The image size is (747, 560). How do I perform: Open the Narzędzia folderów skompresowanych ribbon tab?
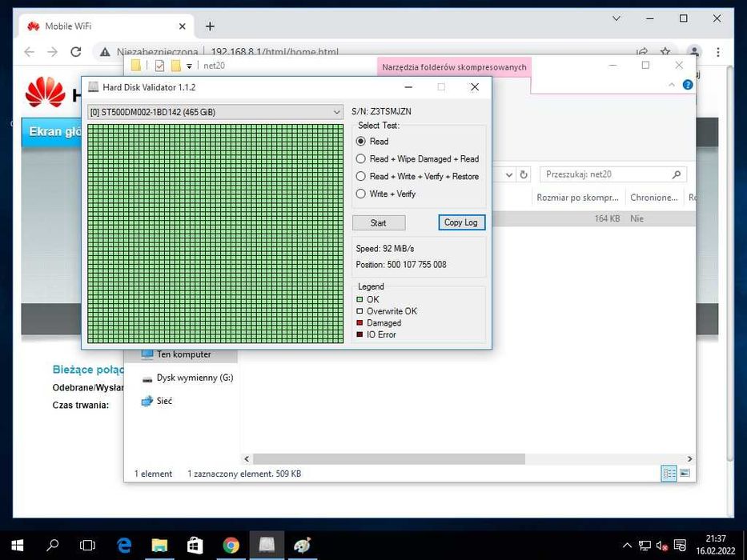[454, 67]
